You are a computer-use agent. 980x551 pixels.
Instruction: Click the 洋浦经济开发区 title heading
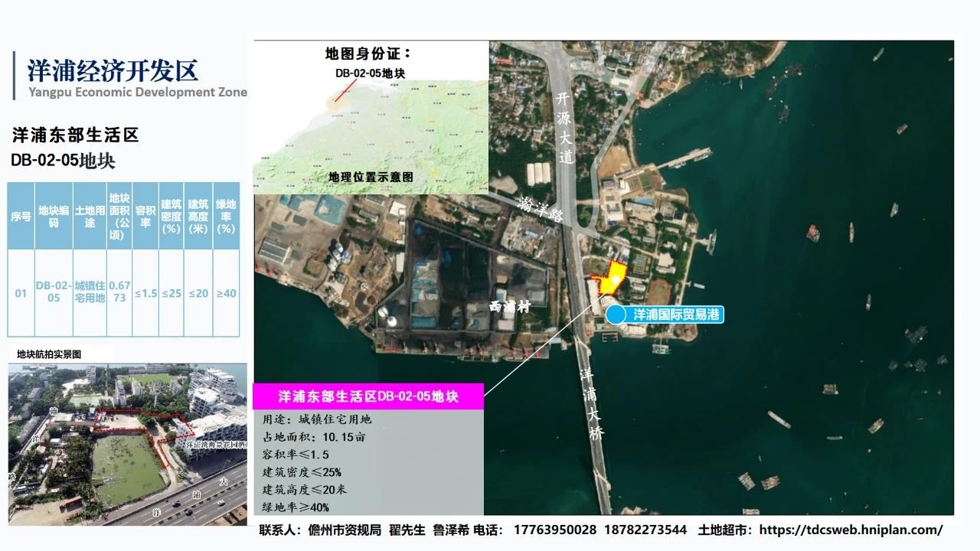[113, 70]
